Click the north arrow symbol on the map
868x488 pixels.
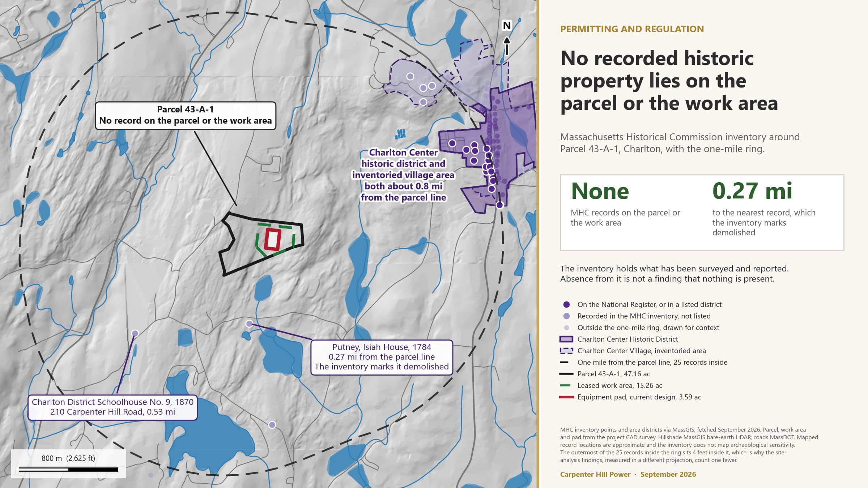click(507, 38)
